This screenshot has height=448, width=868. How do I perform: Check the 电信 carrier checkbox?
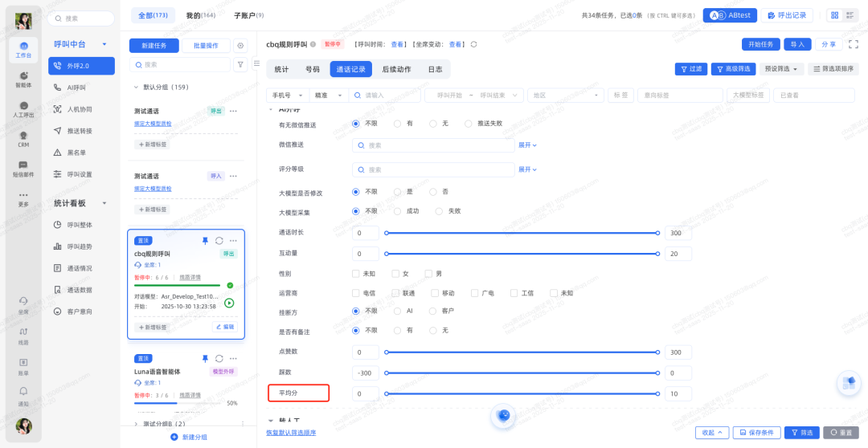coord(356,293)
